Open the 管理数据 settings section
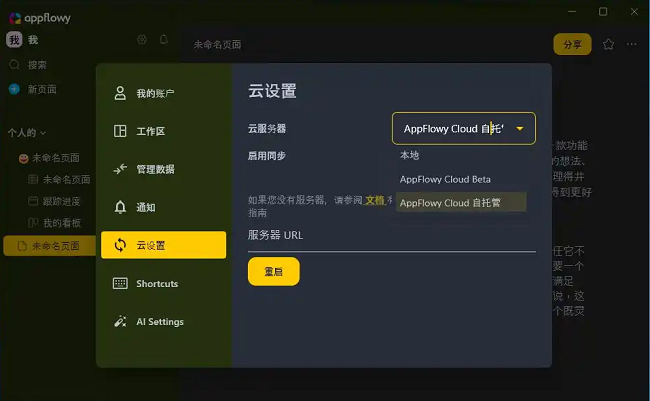 (x=163, y=169)
